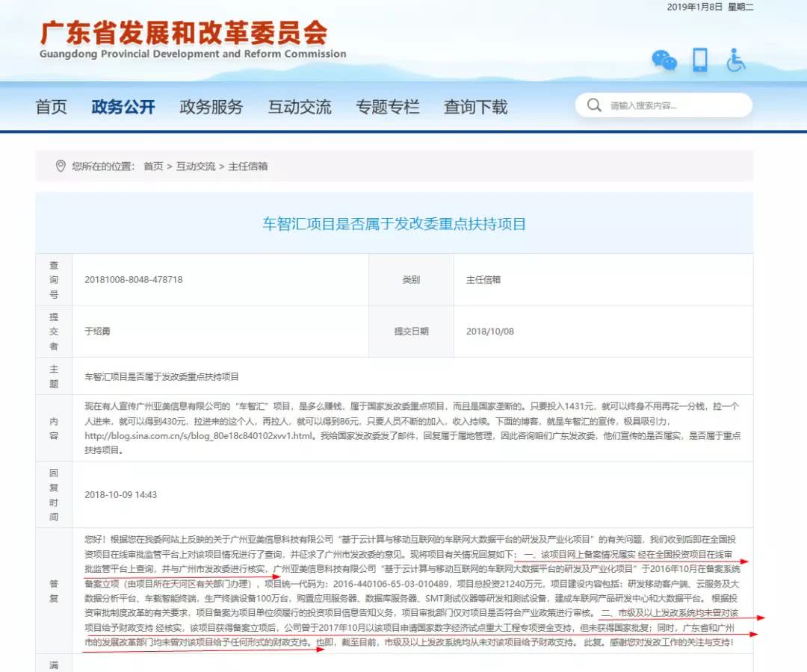Click the 广东省发展和改革委员会 site logo

click(184, 34)
